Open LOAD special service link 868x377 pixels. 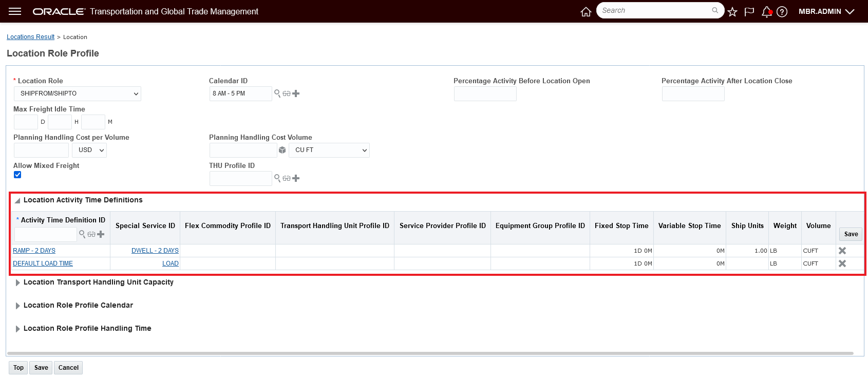point(171,263)
